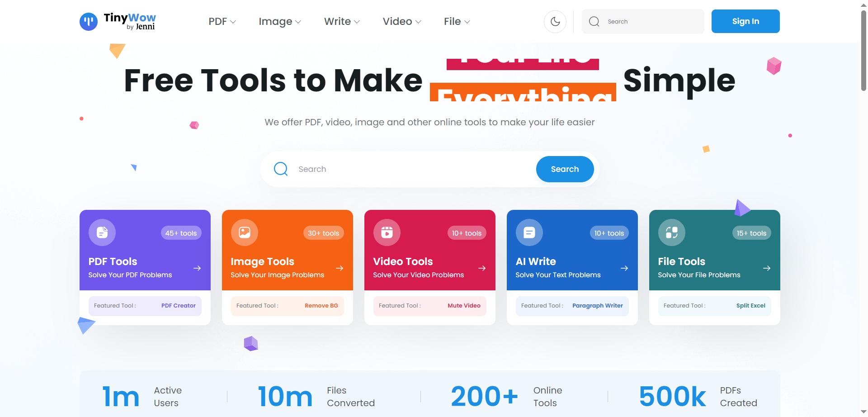
Task: Click the AI Write 10+ tools badge
Action: click(609, 233)
